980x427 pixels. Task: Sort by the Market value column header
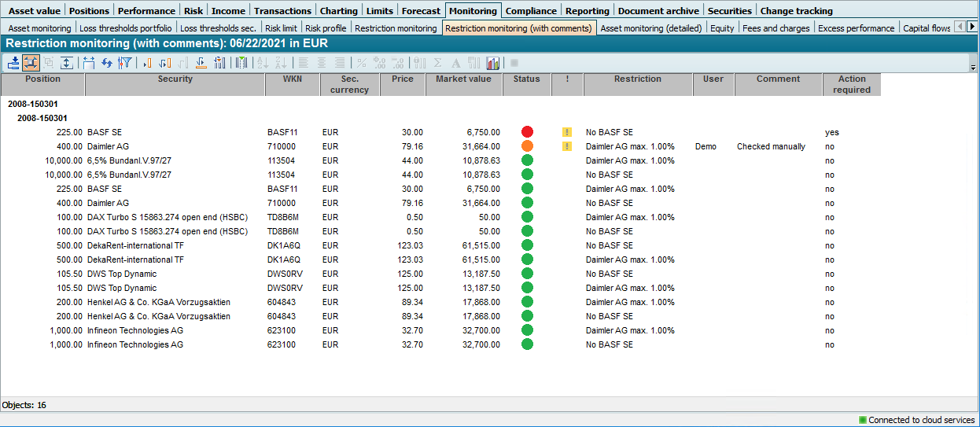click(463, 79)
